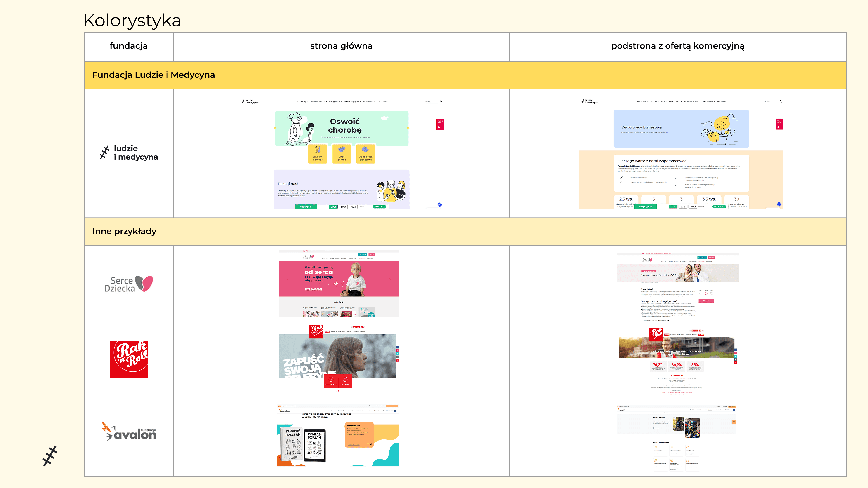Click next-slide arrow on the Oswoić chorobę banner
The width and height of the screenshot is (868, 488).
click(x=408, y=128)
